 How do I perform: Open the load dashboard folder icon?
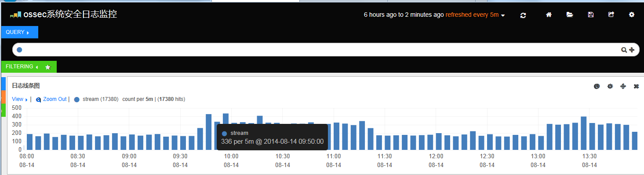(570, 15)
